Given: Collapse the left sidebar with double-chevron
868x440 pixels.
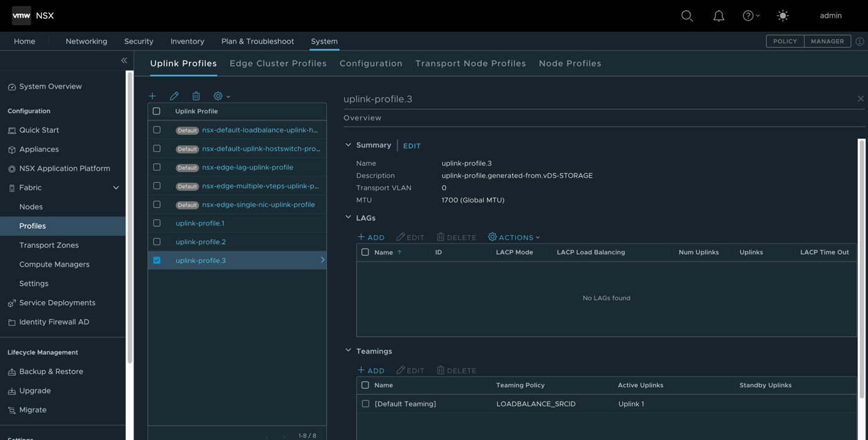Looking at the screenshot, I should (x=124, y=61).
